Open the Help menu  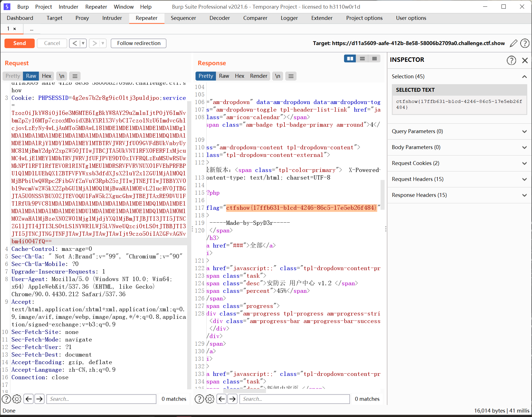(146, 7)
